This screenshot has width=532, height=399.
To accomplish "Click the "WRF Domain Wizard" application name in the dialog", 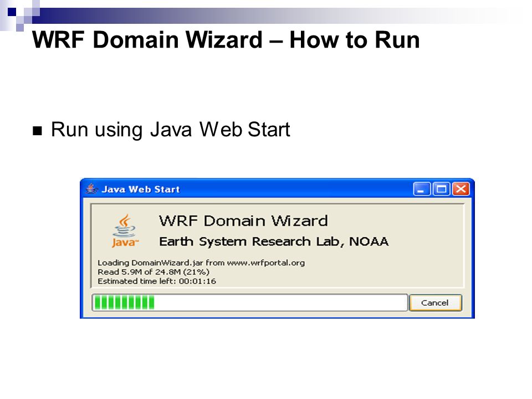I will (x=244, y=221).
